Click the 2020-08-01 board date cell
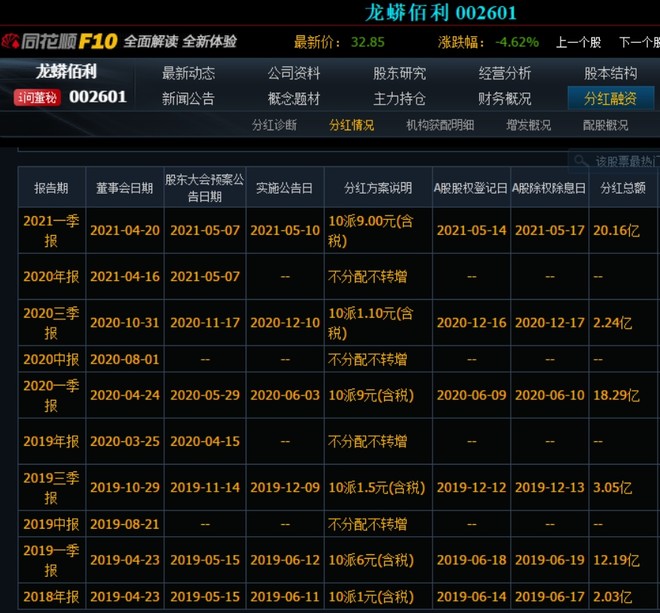The height and width of the screenshot is (613, 660). [125, 359]
